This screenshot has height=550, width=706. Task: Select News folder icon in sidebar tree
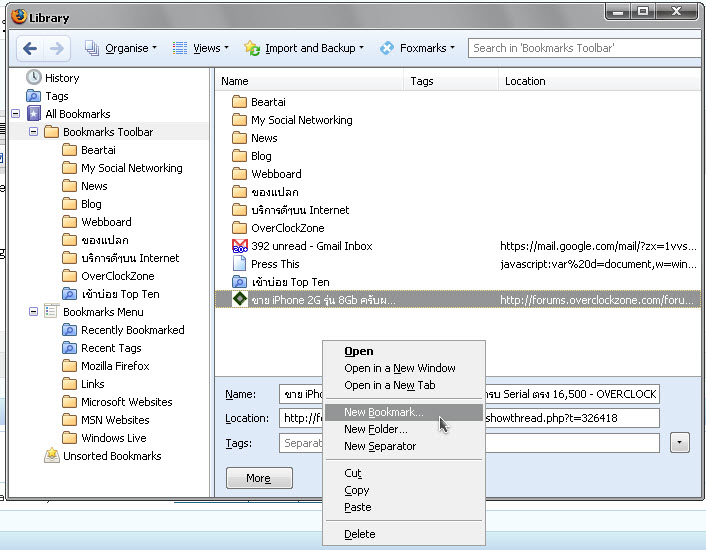pos(69,186)
